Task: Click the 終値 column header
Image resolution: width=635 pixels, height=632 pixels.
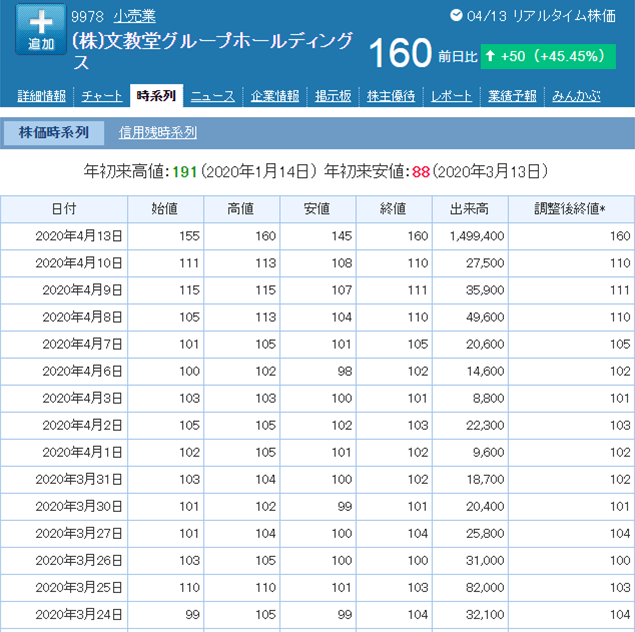Action: (394, 209)
